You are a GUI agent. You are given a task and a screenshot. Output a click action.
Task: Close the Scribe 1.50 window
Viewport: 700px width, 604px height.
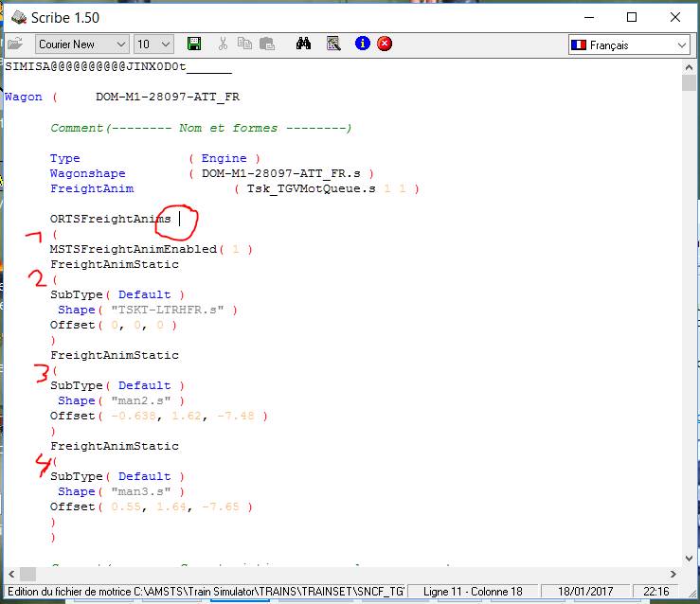675,18
